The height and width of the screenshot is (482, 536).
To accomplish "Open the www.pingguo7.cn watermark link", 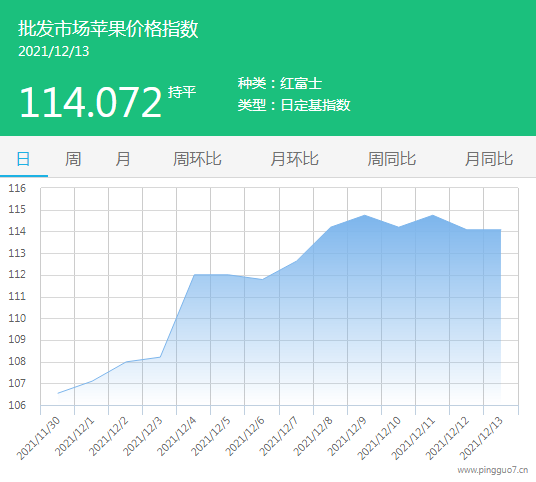I will [493, 470].
